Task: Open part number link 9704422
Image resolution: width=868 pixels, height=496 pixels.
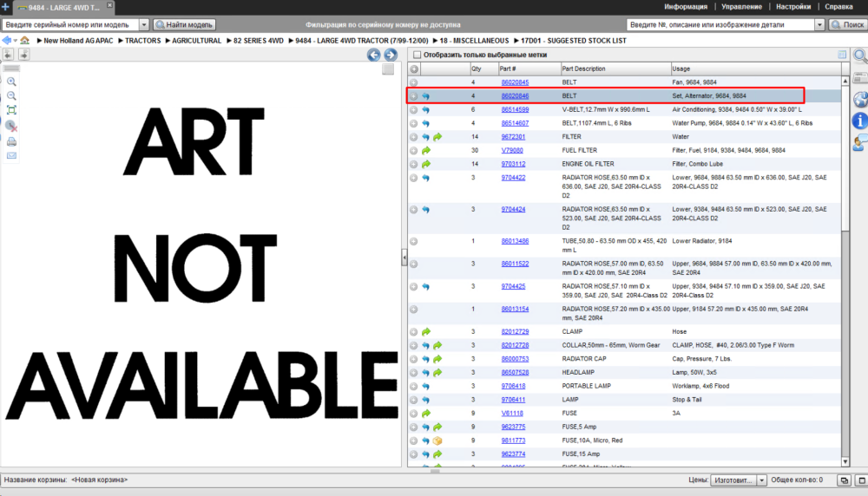Action: tap(513, 178)
